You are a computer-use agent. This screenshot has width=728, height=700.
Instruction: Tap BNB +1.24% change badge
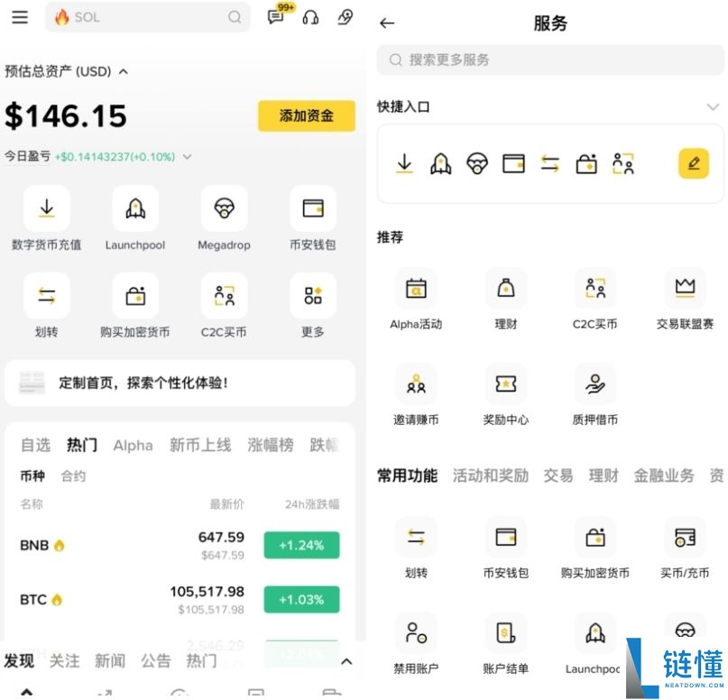[x=302, y=545]
